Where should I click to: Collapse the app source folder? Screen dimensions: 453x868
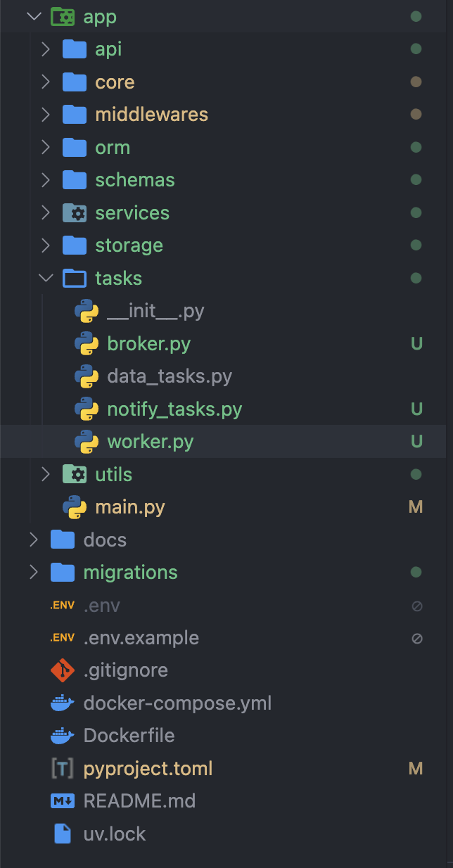pos(33,16)
